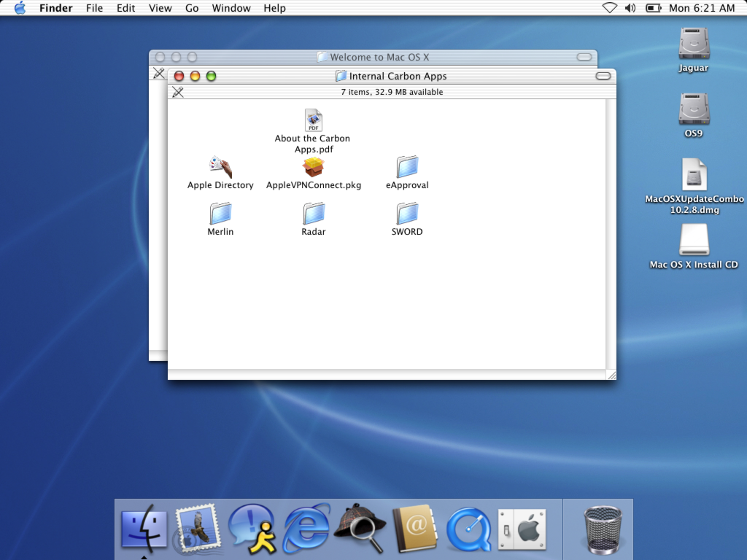Click the battery status icon in menu bar

[x=653, y=8]
